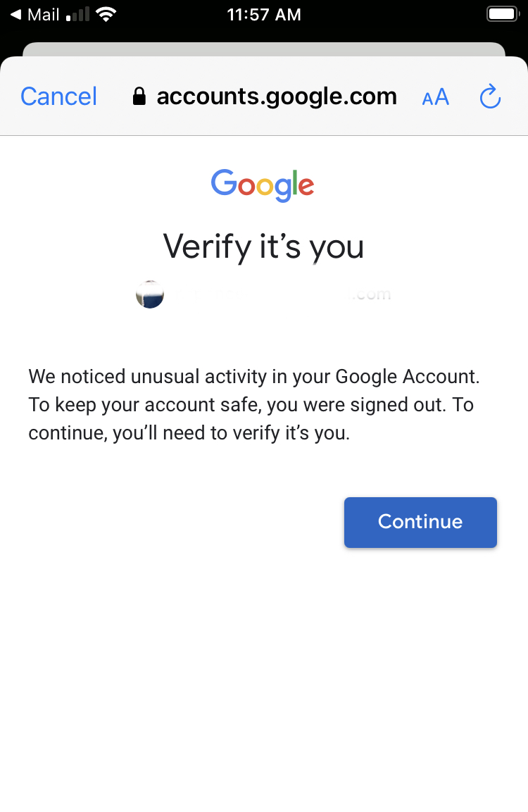Tap the cellular signal bars
This screenshot has width=528, height=812.
tap(78, 15)
